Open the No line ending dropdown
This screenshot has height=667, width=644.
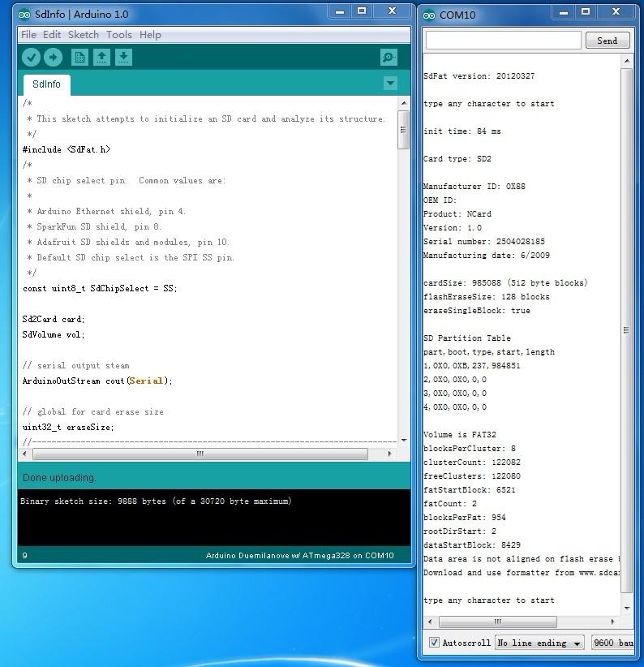[x=539, y=643]
